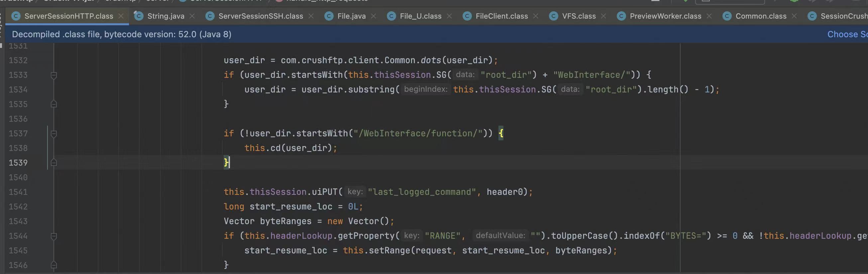
Task: Click the fold end marker at line 1539
Action: (54, 163)
